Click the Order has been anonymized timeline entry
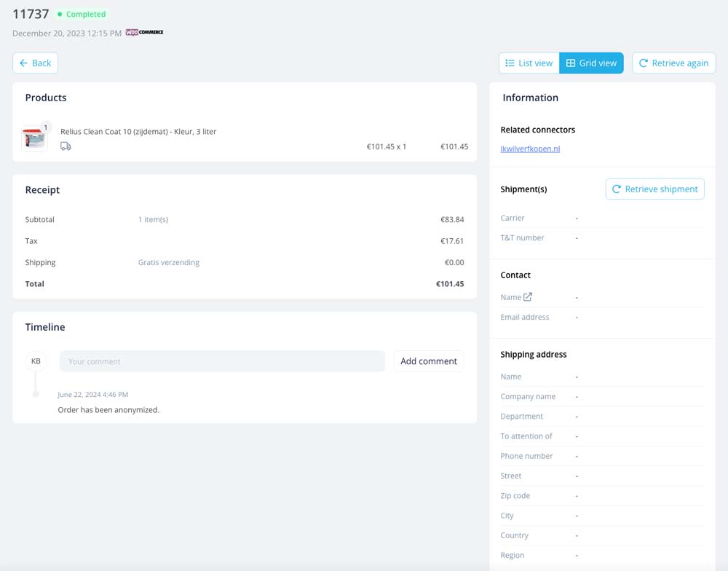Viewport: 728px width, 571px height. point(108,410)
